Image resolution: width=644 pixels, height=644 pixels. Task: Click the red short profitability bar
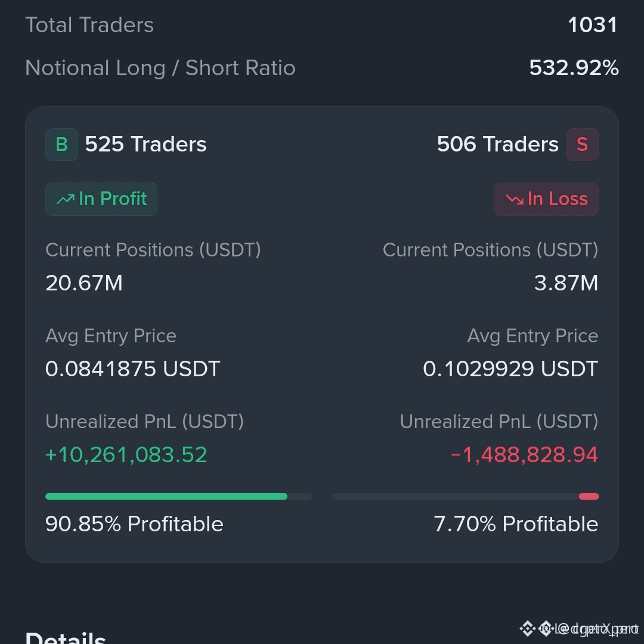tap(589, 496)
